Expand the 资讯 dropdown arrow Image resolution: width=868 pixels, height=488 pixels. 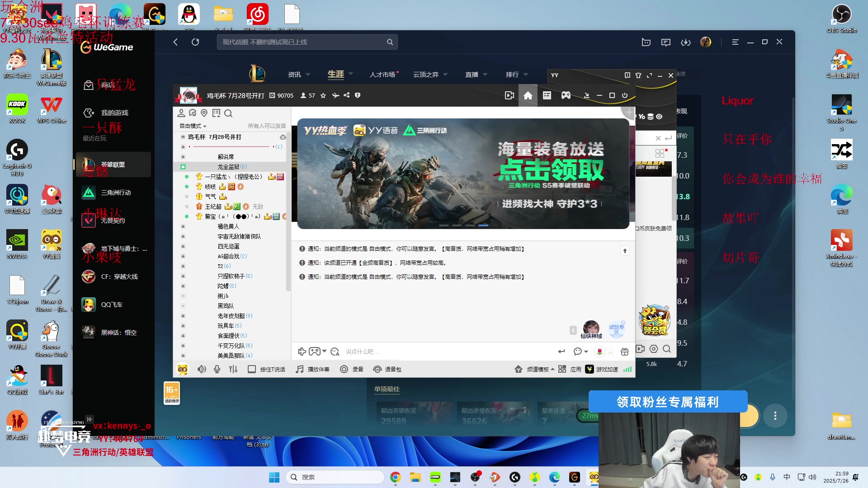[308, 75]
